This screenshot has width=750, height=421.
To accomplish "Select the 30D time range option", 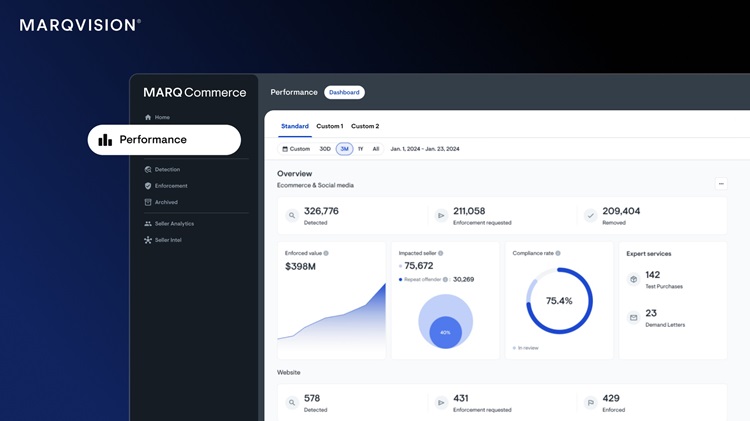I will point(325,149).
